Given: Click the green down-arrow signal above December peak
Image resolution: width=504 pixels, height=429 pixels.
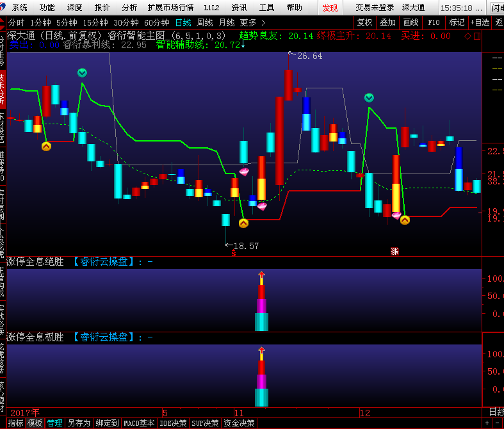Looking at the screenshot, I should point(369,98).
